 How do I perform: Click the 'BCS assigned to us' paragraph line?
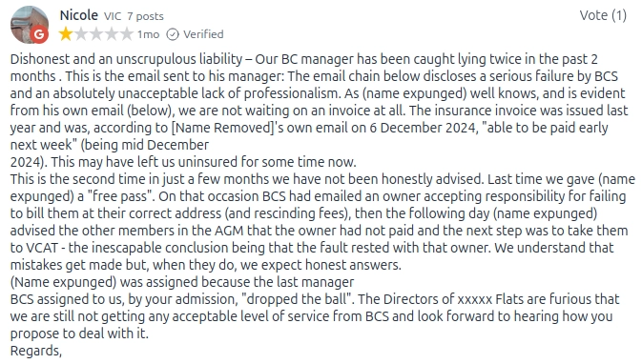coord(315,316)
